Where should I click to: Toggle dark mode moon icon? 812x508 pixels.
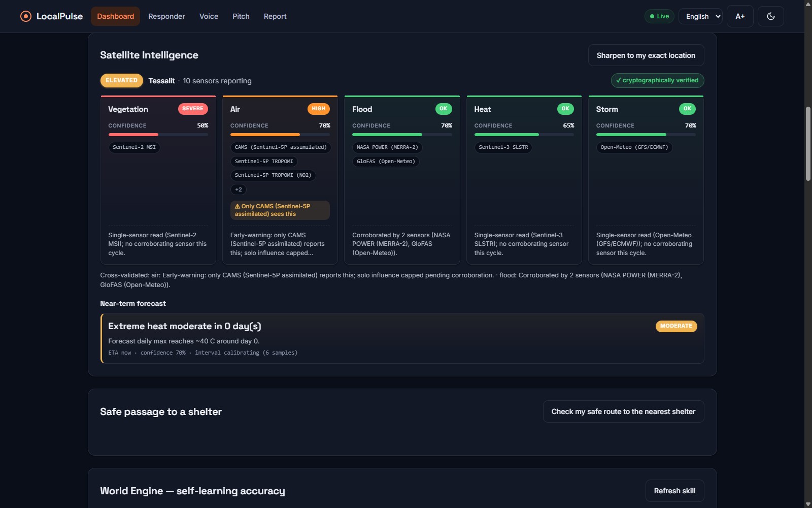point(770,16)
